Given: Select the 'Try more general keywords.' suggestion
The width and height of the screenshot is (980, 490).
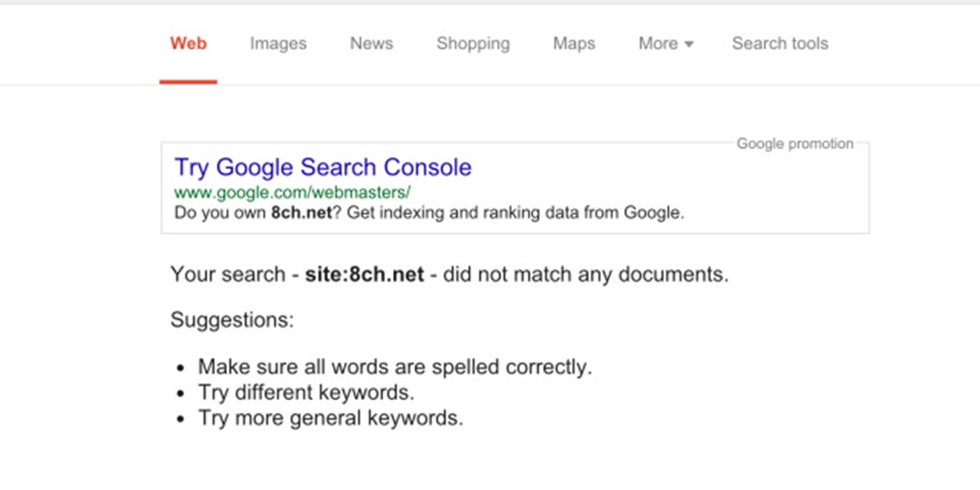Looking at the screenshot, I should coord(331,419).
